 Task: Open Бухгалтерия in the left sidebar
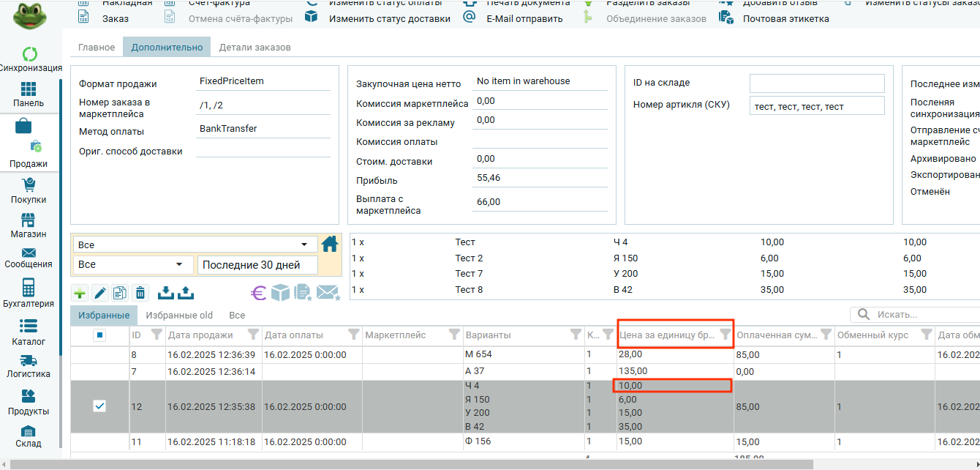point(29,293)
